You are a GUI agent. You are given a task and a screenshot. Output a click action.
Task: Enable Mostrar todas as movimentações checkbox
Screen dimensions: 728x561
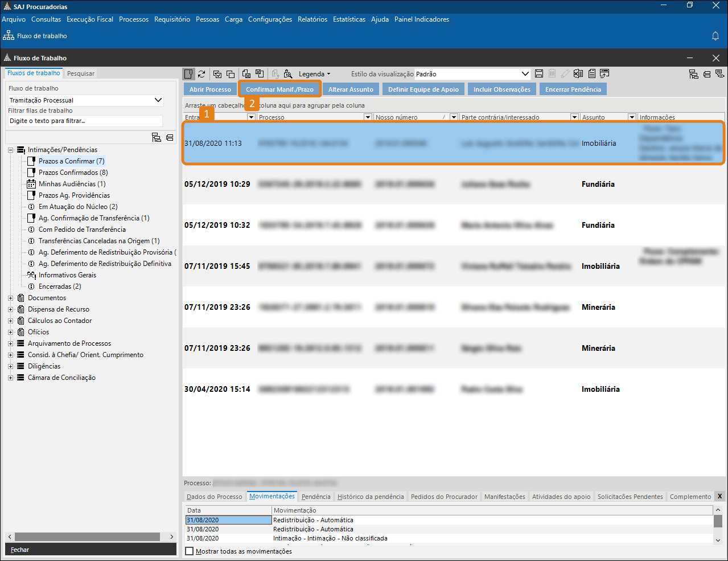pyautogui.click(x=190, y=551)
